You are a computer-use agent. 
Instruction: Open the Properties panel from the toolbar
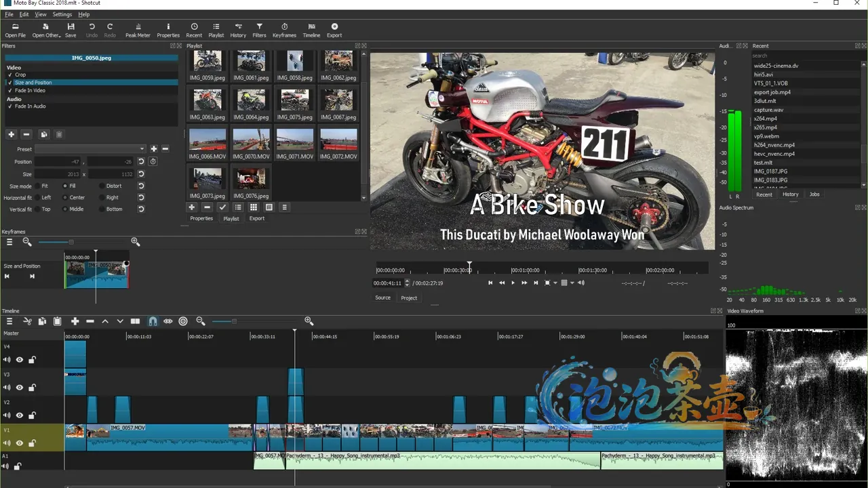[x=168, y=30]
